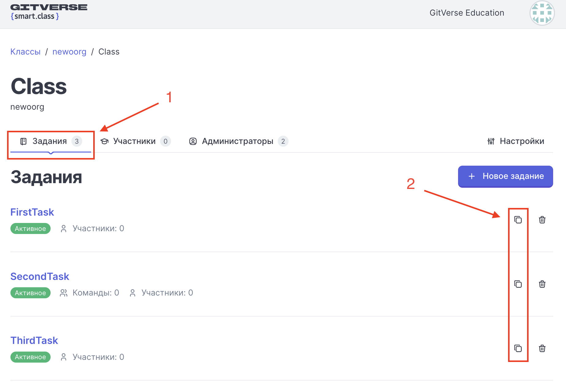Click the plus icon in Новое задание
Image resolution: width=566 pixels, height=392 pixels.
tap(472, 176)
